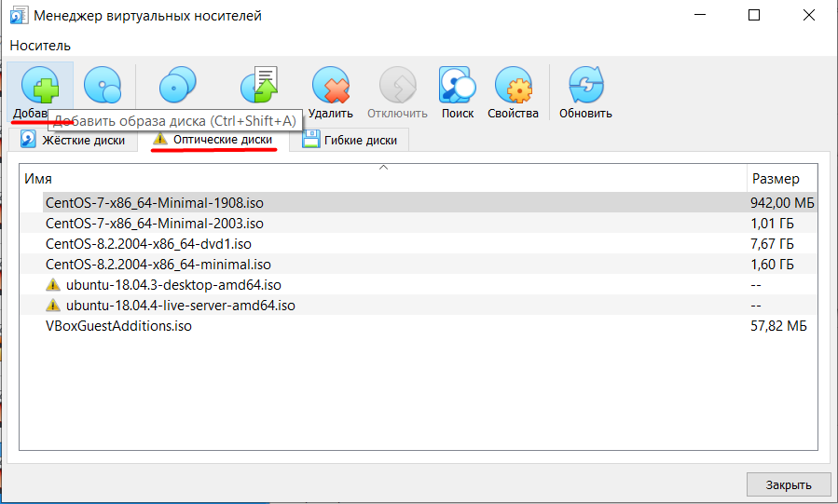Select VBoxGuestAdditions.iso entry
The image size is (838, 504).
[x=419, y=326]
